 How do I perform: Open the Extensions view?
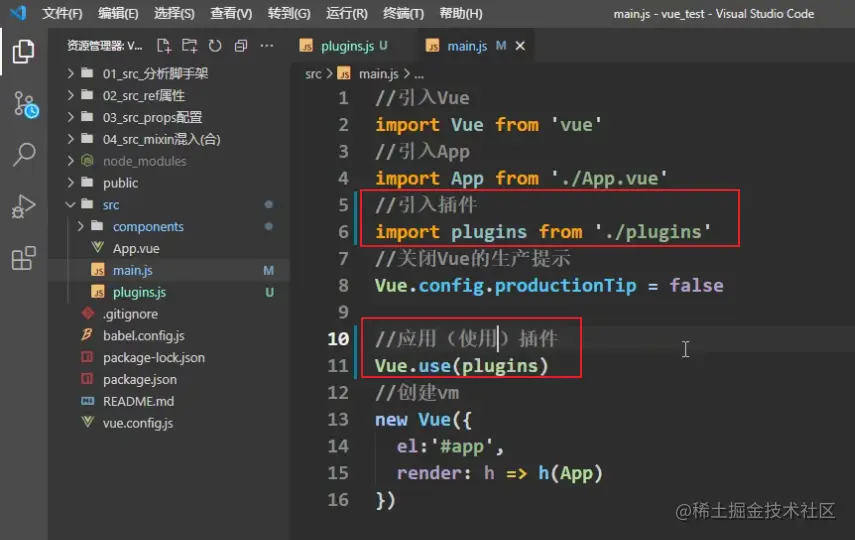pos(23,257)
